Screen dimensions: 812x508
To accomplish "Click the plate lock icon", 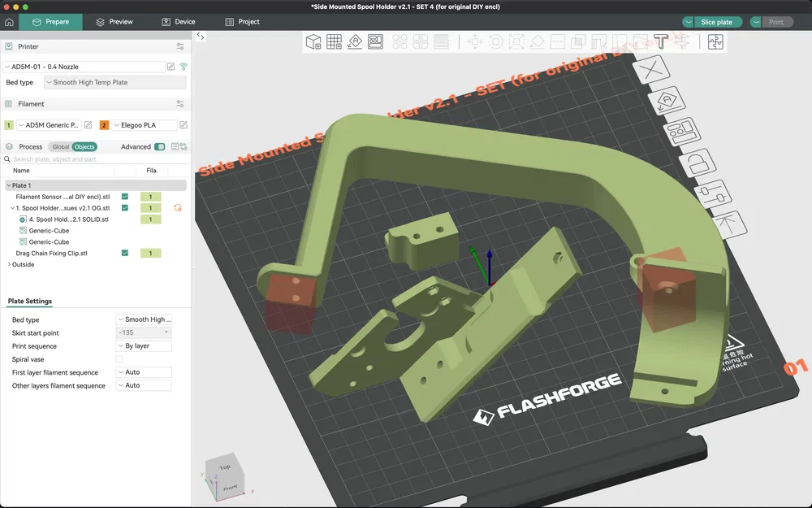I will coord(697,163).
